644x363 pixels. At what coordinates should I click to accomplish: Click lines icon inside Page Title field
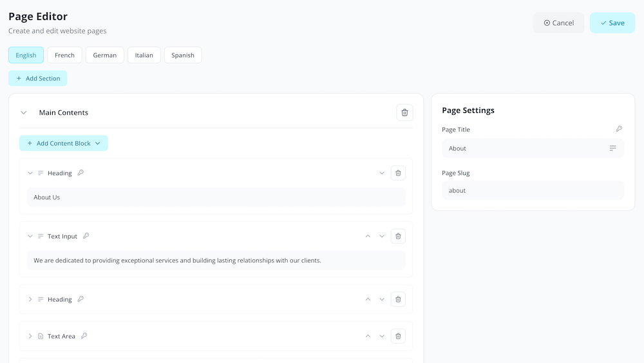pos(613,148)
